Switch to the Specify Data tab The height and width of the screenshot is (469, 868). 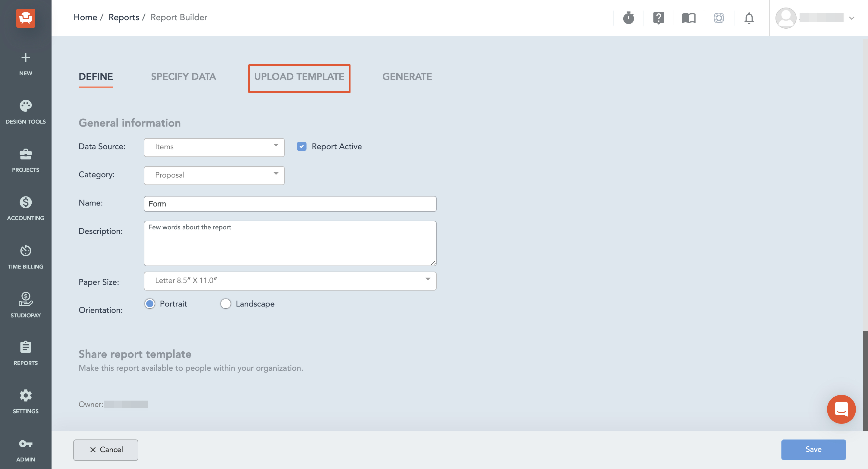click(x=183, y=77)
